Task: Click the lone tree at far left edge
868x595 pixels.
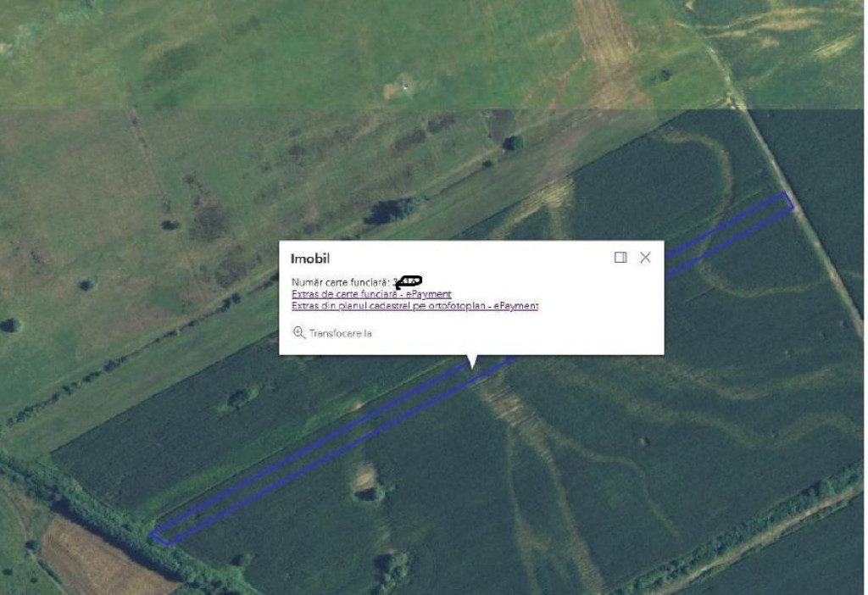Action: (10, 325)
